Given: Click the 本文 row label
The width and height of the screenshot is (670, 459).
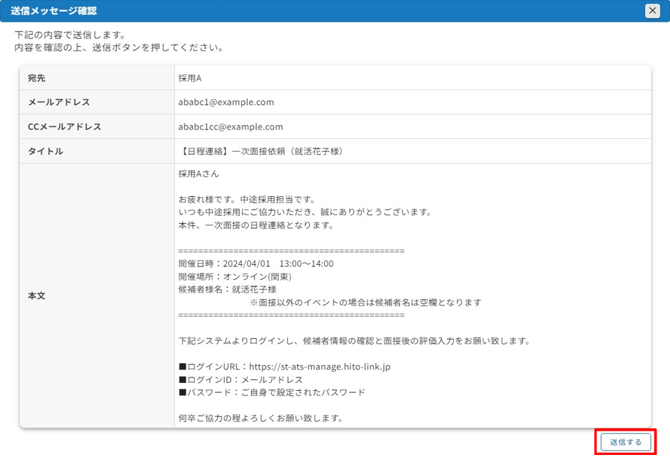Looking at the screenshot, I should [x=36, y=296].
